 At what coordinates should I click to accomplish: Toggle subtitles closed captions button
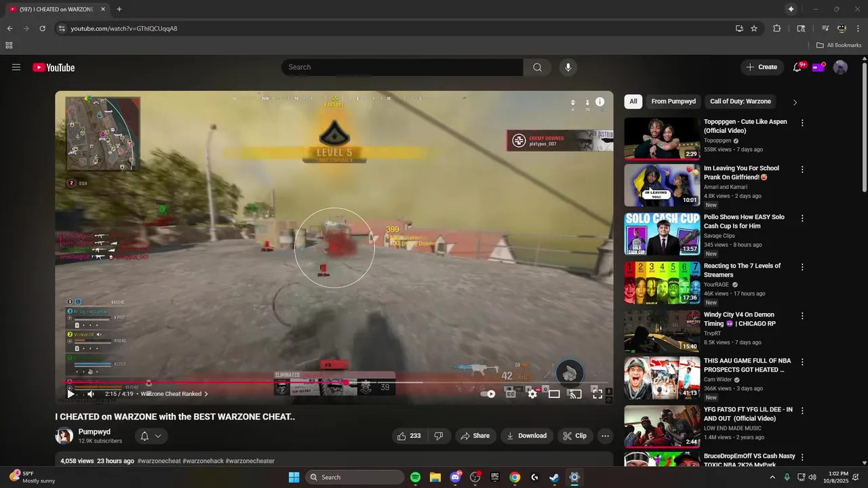click(x=511, y=394)
